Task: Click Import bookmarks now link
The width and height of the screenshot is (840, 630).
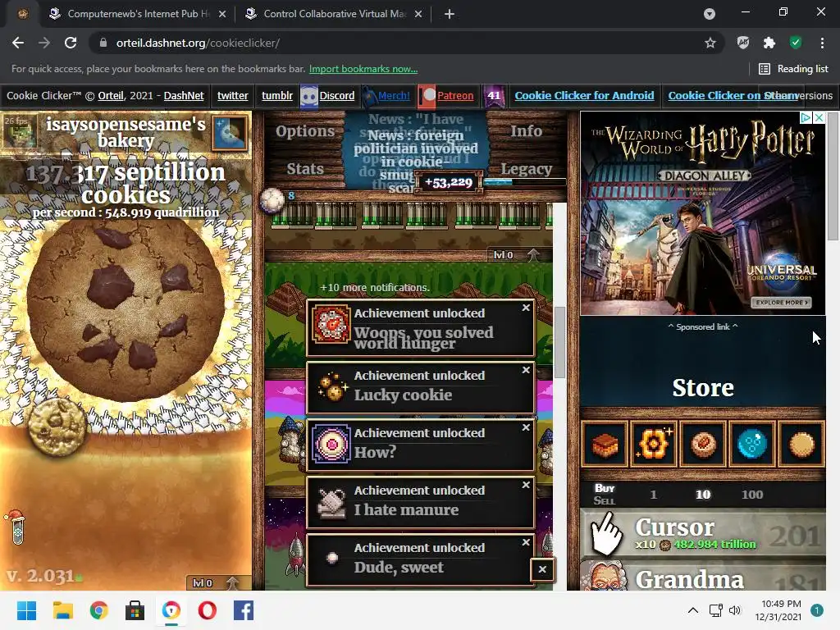Action: (363, 69)
